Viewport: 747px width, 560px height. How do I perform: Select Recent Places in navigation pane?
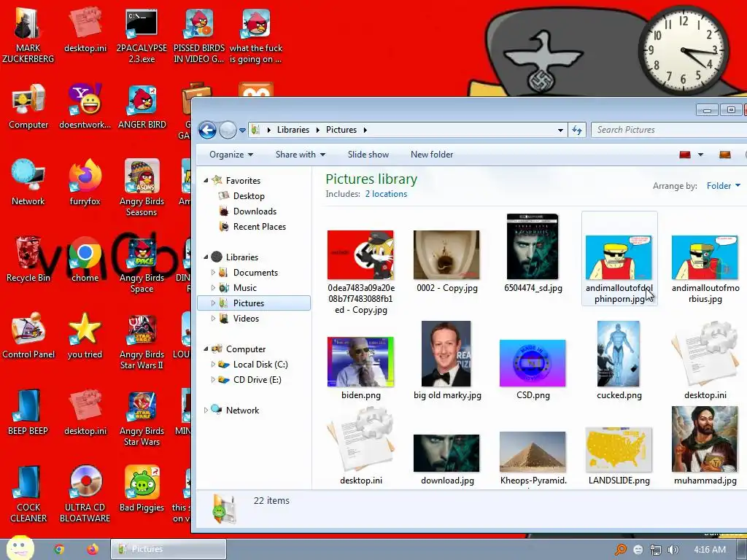click(x=259, y=227)
